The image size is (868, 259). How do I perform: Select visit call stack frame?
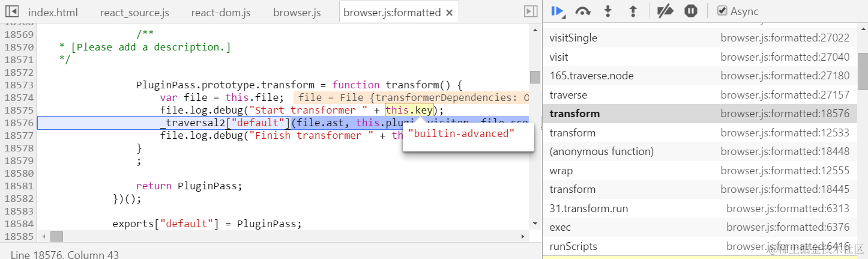pos(699,57)
